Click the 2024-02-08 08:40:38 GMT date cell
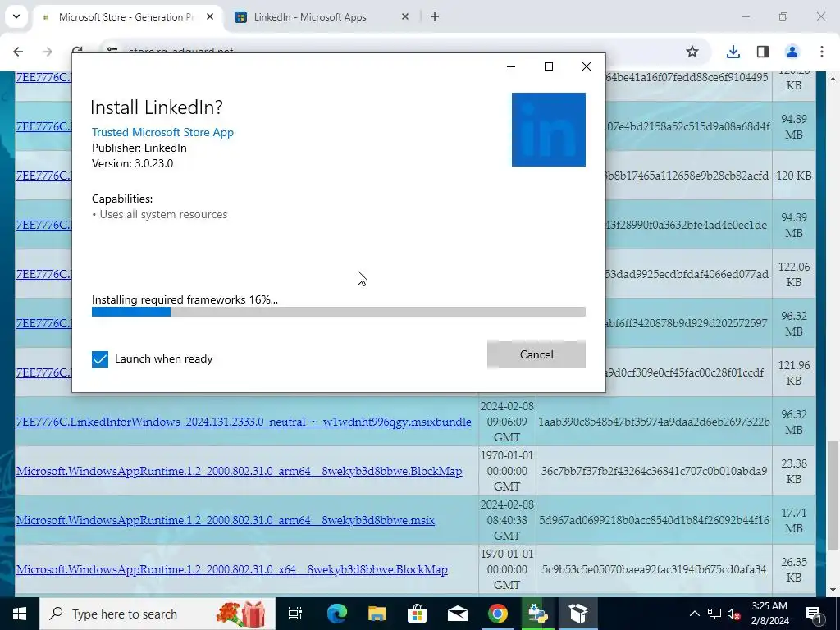 [x=507, y=521]
